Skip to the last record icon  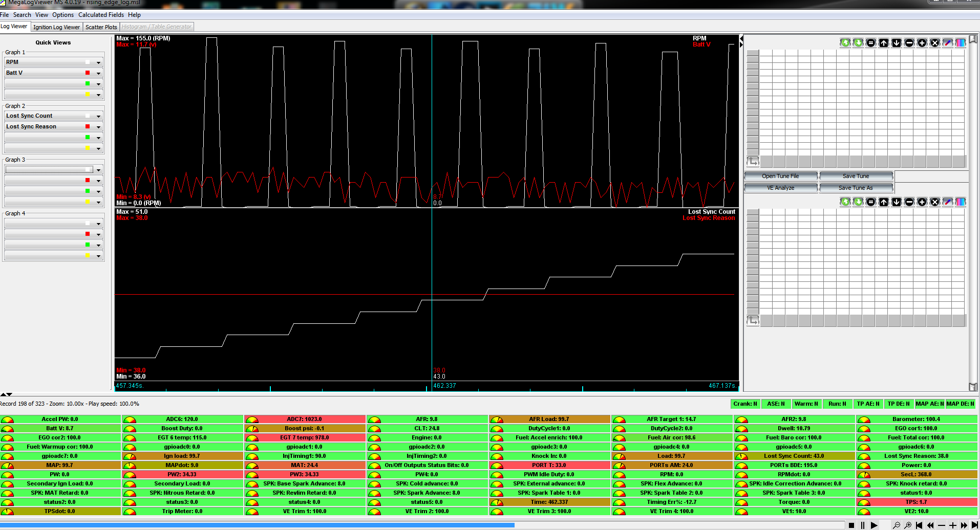coord(975,525)
